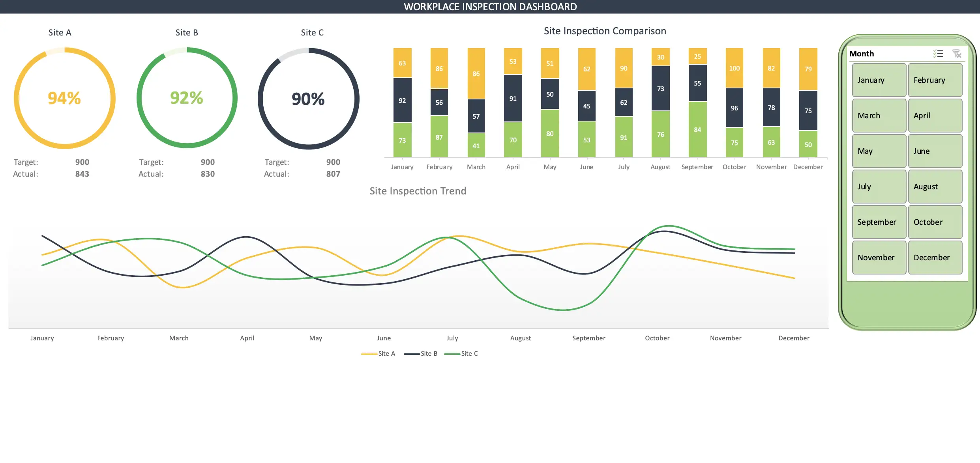
Task: Pick the July slicer item
Action: pos(879,187)
